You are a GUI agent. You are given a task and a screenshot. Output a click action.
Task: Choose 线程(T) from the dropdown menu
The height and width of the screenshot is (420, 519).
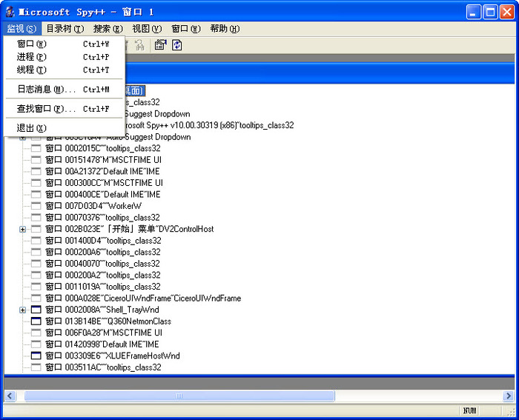pyautogui.click(x=65, y=70)
